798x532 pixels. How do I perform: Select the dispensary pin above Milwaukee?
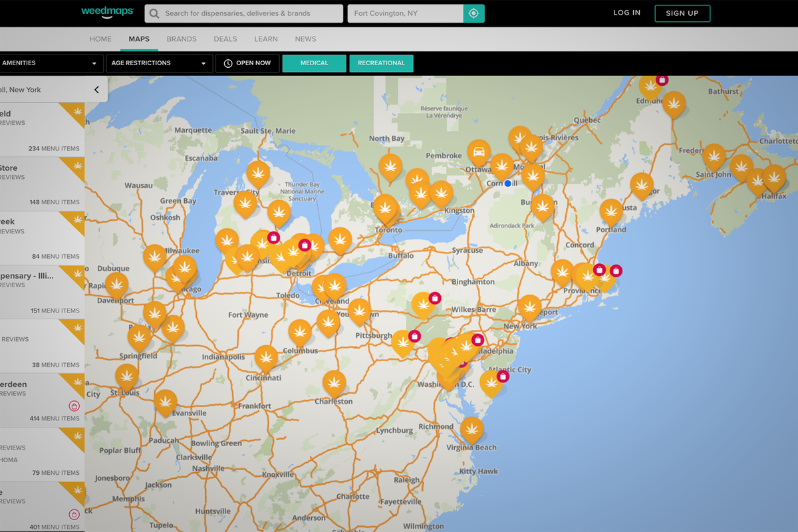155,257
